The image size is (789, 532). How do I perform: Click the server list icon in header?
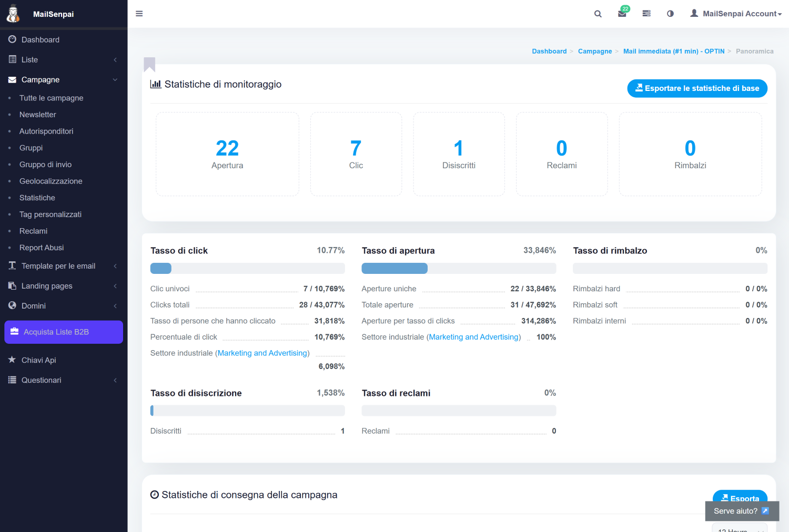646,14
